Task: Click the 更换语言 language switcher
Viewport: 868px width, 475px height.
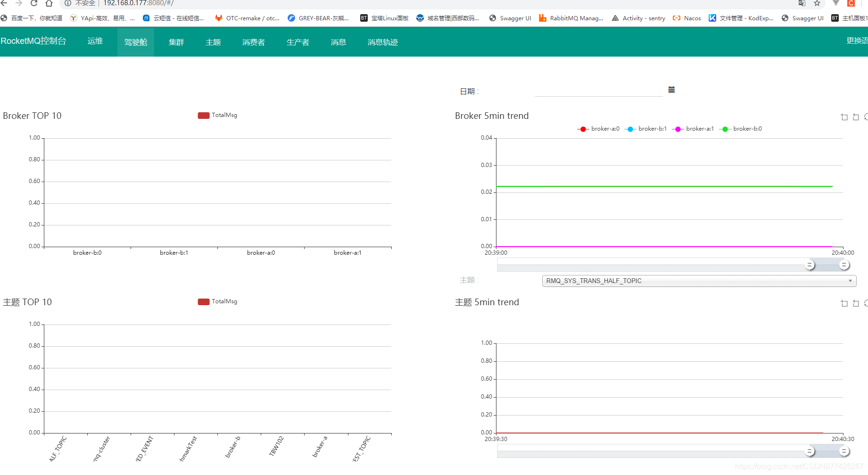Action: tap(857, 41)
